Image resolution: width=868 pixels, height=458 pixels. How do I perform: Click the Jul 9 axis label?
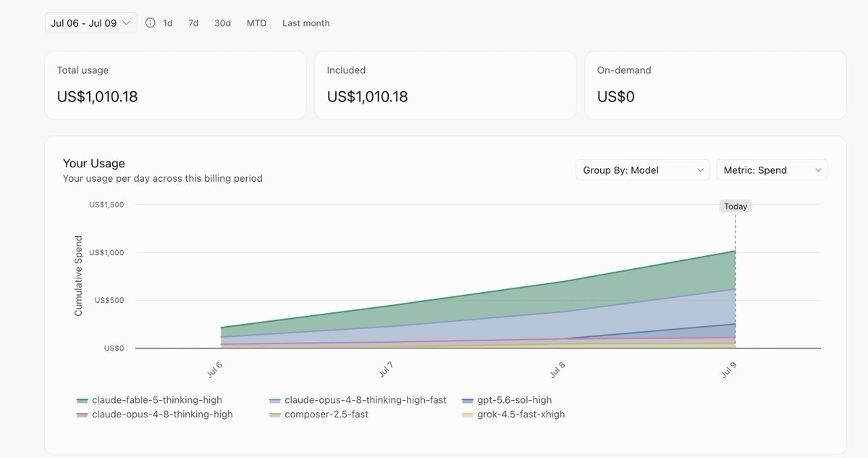pyautogui.click(x=729, y=370)
